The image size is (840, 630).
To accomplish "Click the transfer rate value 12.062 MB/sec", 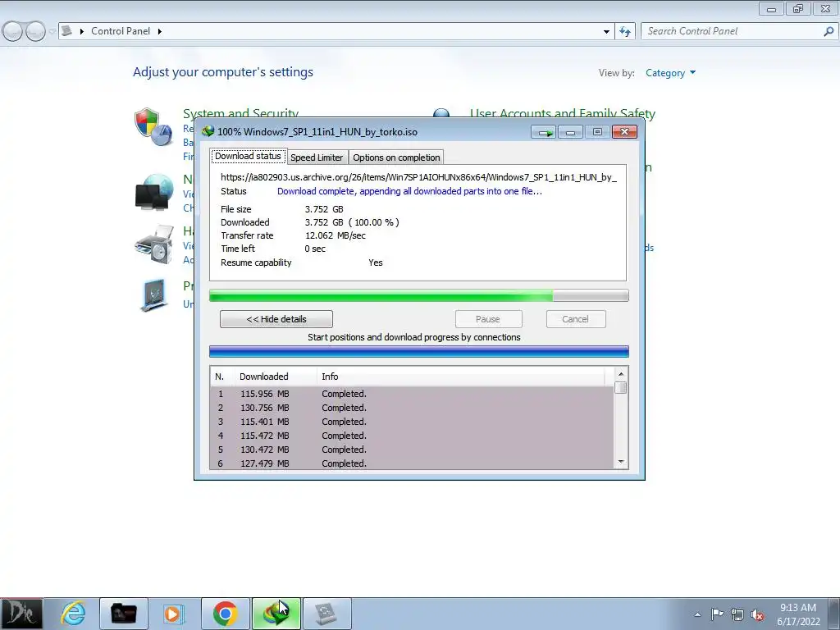I will coord(336,235).
